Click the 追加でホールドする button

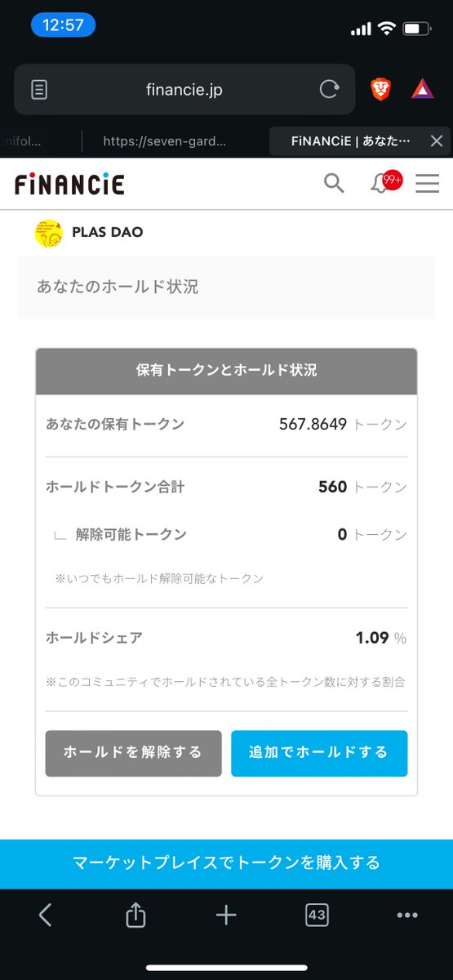click(x=319, y=753)
